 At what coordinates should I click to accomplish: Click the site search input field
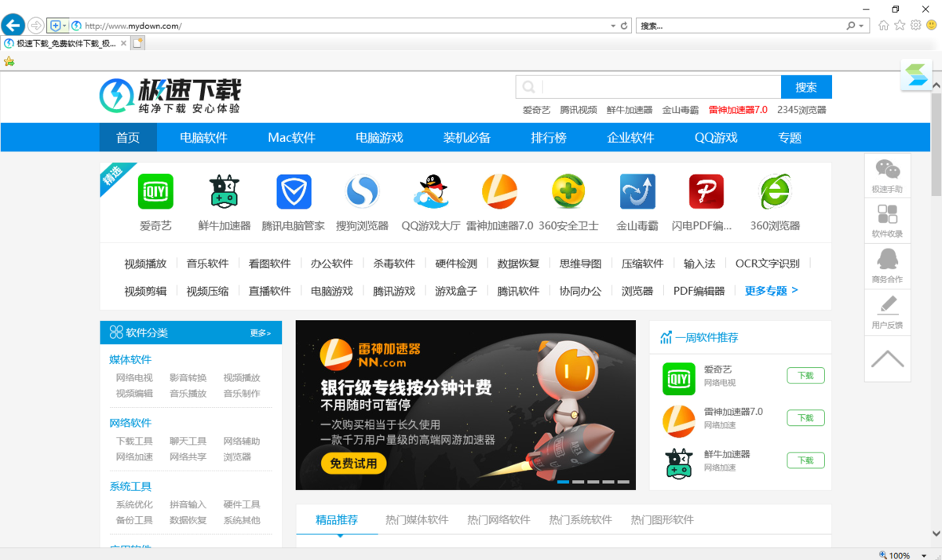(660, 87)
